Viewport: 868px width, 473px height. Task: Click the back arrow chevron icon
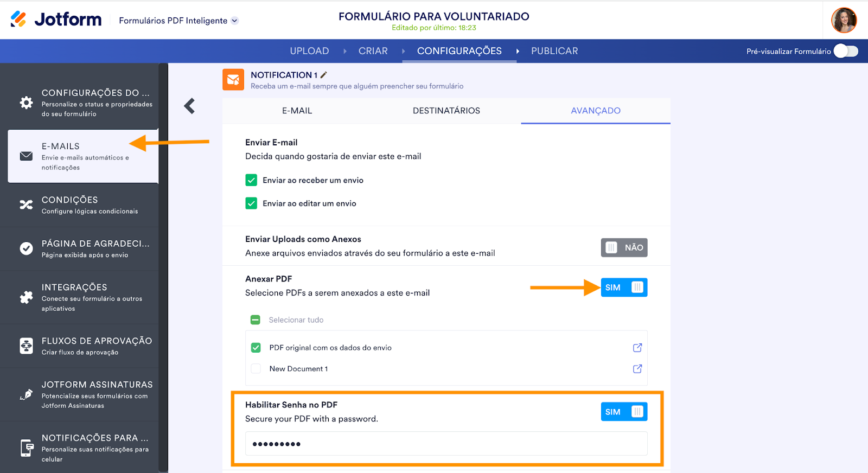(x=189, y=106)
